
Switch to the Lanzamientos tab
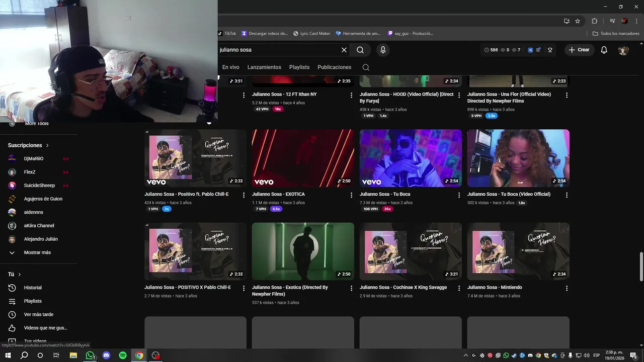264,67
